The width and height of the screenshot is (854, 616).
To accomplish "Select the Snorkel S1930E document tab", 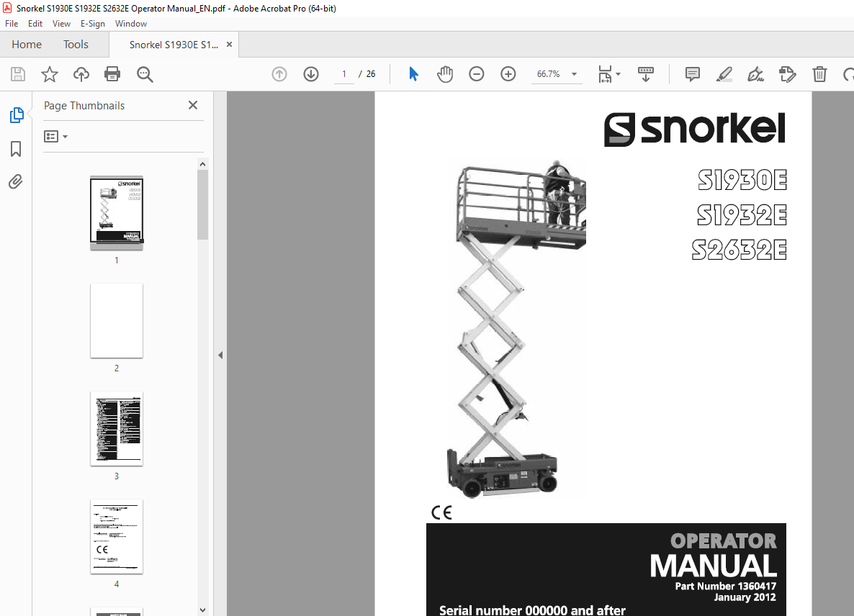I will [x=174, y=45].
